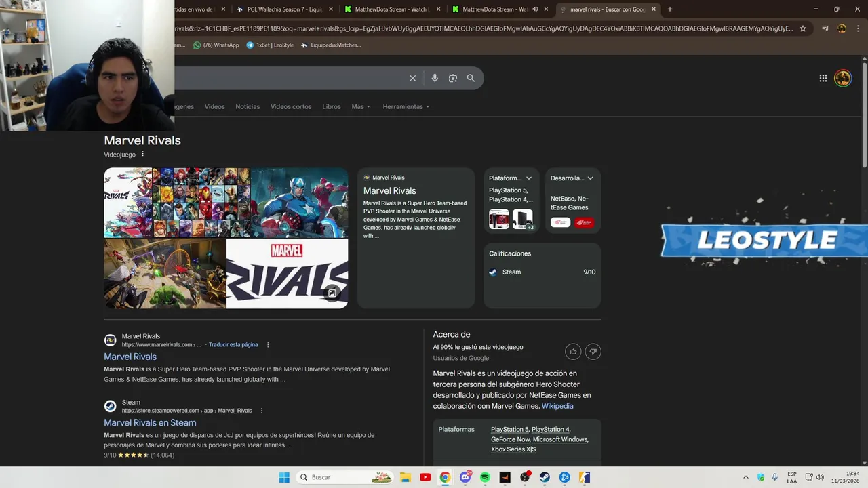Switch to the Libros search tab
The height and width of the screenshot is (488, 868).
(332, 106)
